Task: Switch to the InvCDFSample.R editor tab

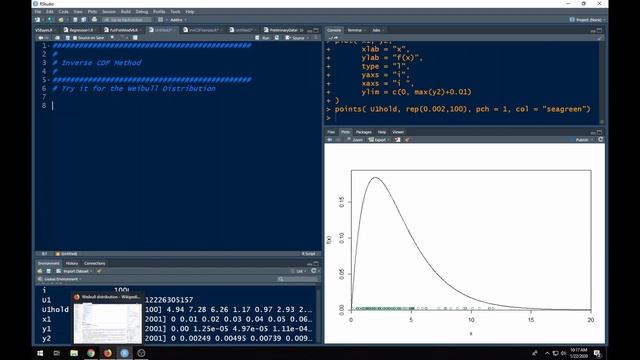Action: 204,30
